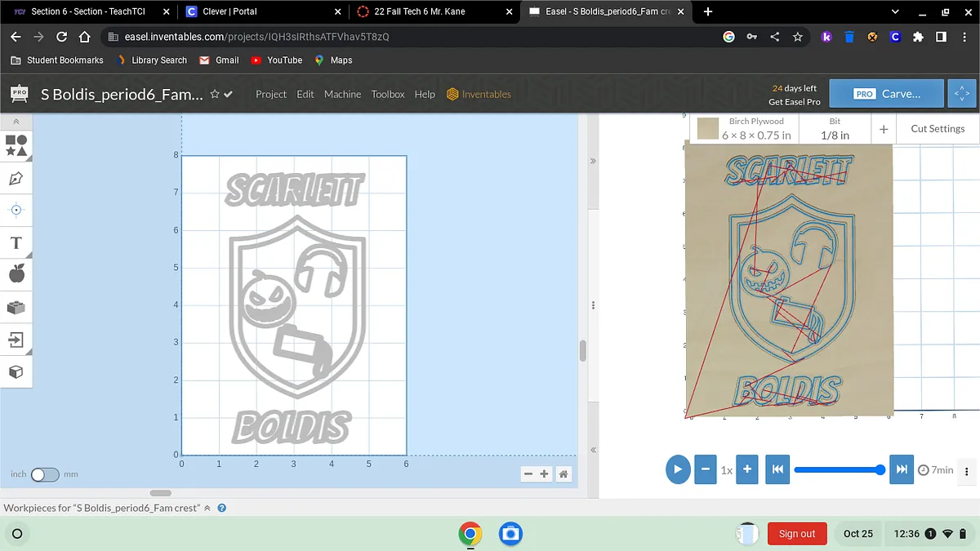The image size is (980, 551).
Task: Click the 3D cube tool icon
Action: pos(16,371)
